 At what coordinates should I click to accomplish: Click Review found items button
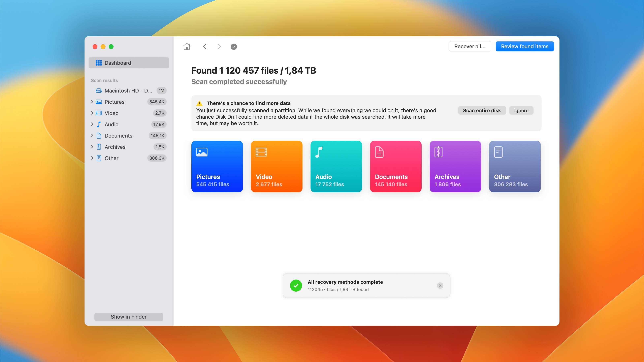click(524, 46)
